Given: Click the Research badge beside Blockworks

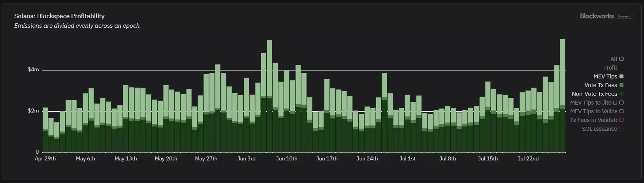Looking at the screenshot, I should (x=624, y=16).
